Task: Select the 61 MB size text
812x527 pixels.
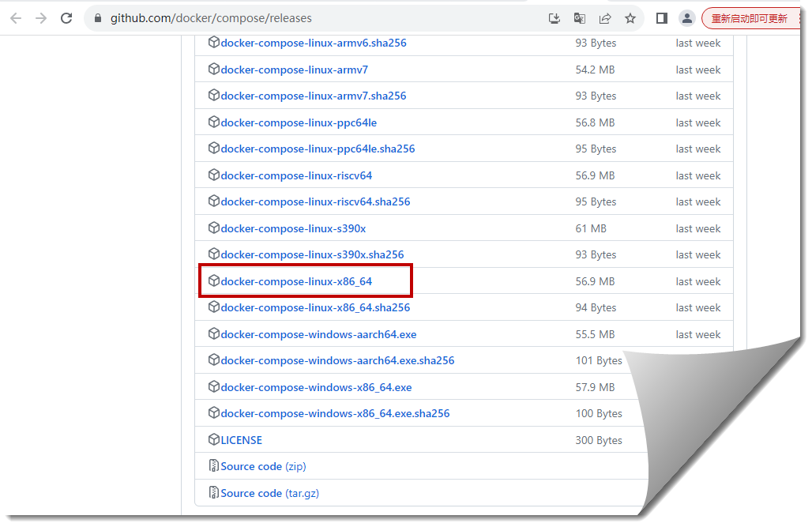Action: click(591, 228)
